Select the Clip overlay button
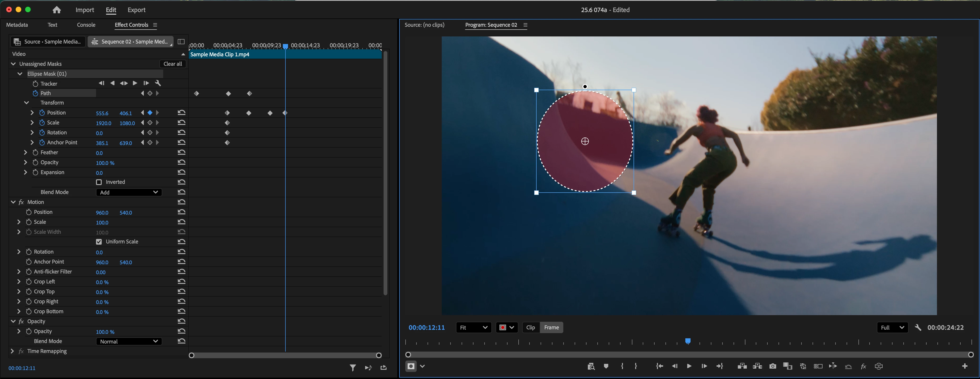980x379 pixels. pyautogui.click(x=530, y=328)
